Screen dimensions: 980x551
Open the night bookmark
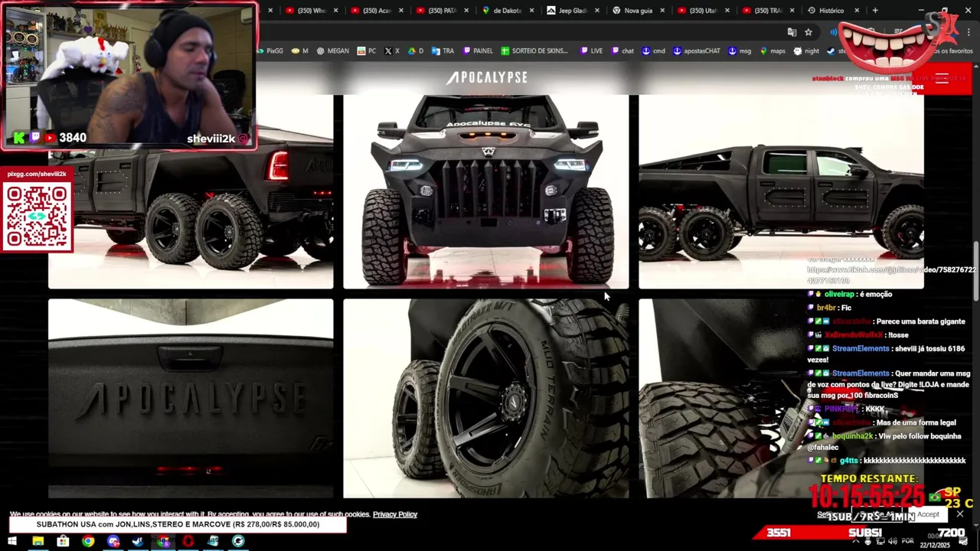[806, 51]
